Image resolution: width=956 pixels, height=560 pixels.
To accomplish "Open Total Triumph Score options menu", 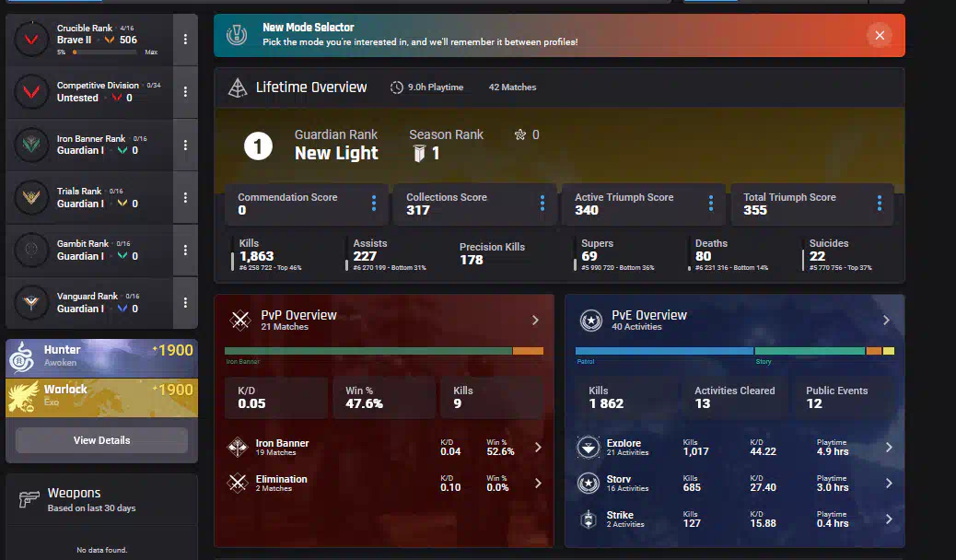I will pos(879,204).
